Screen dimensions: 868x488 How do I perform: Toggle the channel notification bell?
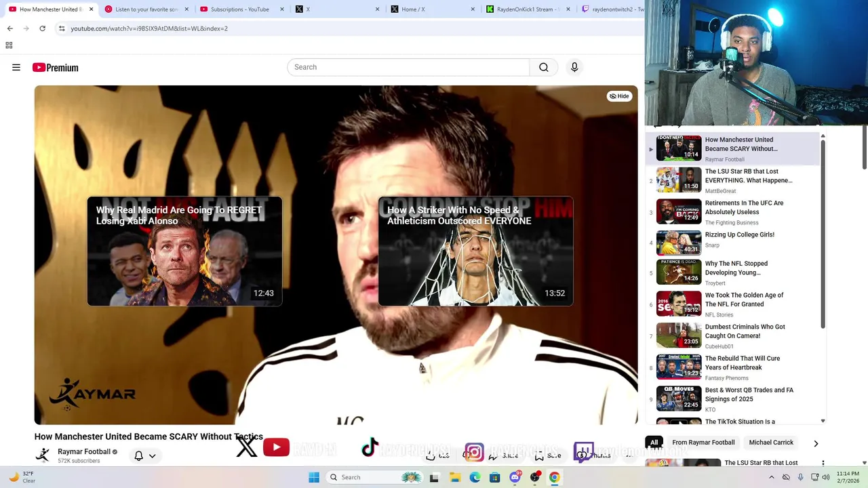(x=139, y=455)
